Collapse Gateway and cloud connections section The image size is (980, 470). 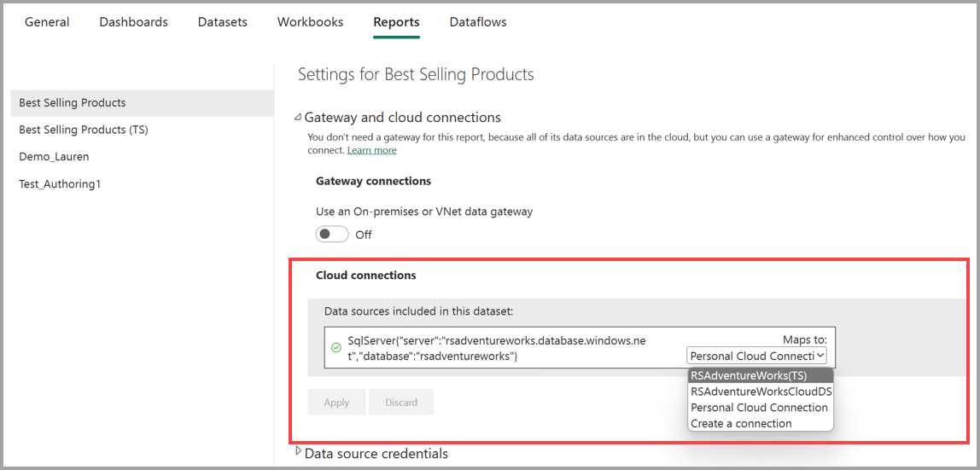click(x=299, y=118)
